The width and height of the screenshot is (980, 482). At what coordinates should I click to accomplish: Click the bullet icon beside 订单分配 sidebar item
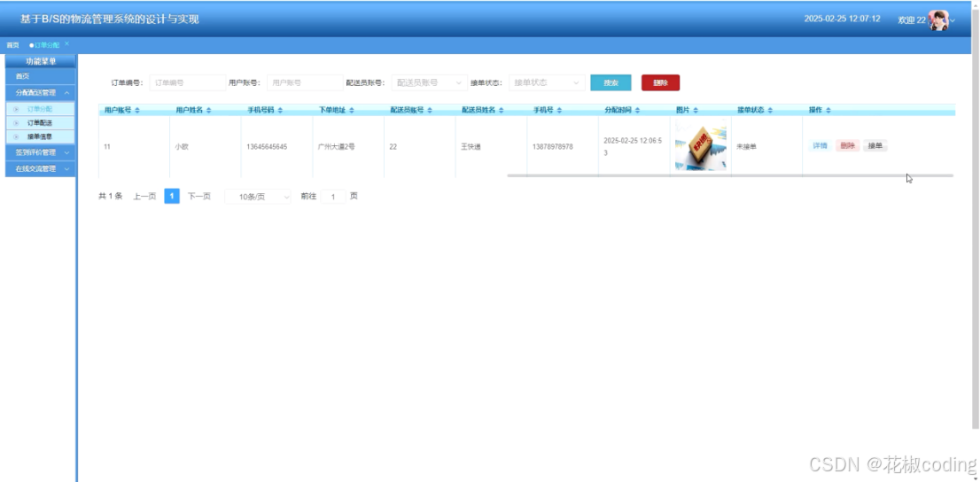pos(16,109)
